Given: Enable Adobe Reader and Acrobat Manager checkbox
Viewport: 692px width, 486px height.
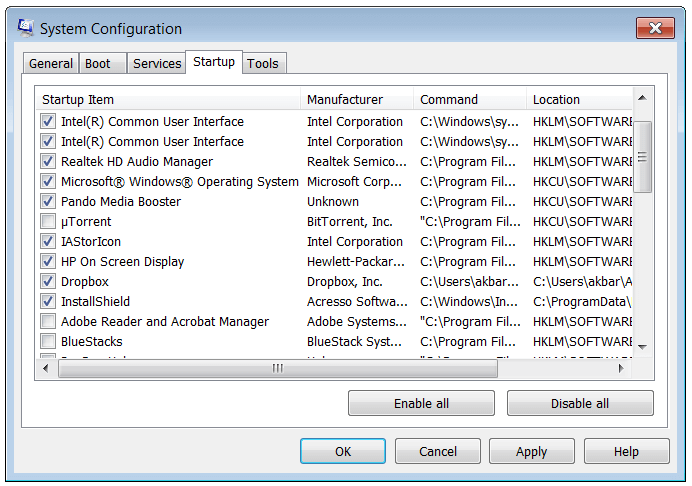Looking at the screenshot, I should point(48,321).
